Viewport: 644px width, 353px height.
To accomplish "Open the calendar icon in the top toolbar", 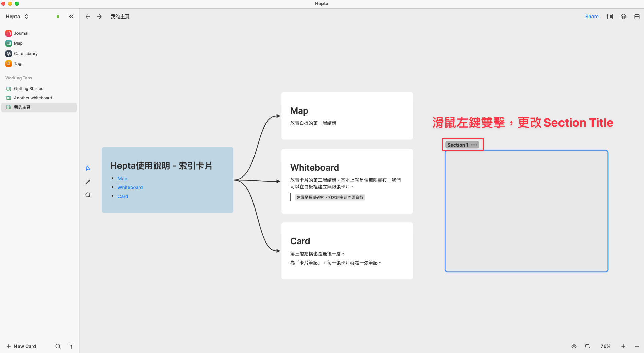I will tap(636, 16).
